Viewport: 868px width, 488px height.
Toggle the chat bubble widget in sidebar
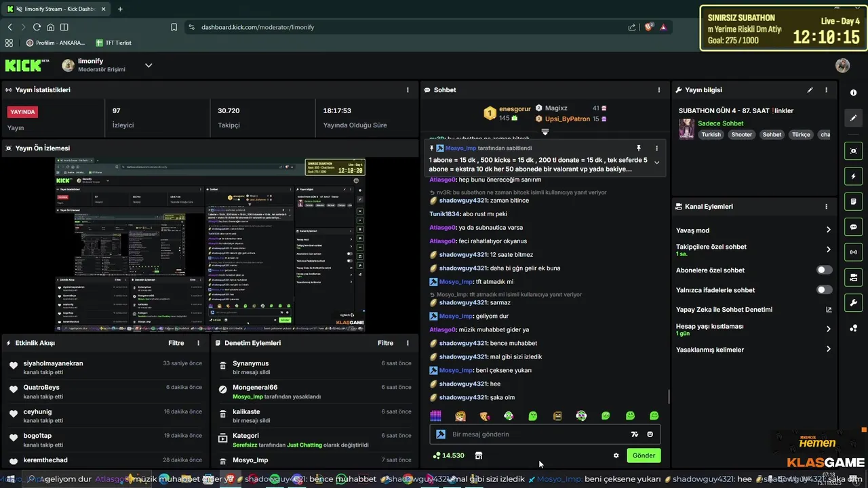click(853, 227)
